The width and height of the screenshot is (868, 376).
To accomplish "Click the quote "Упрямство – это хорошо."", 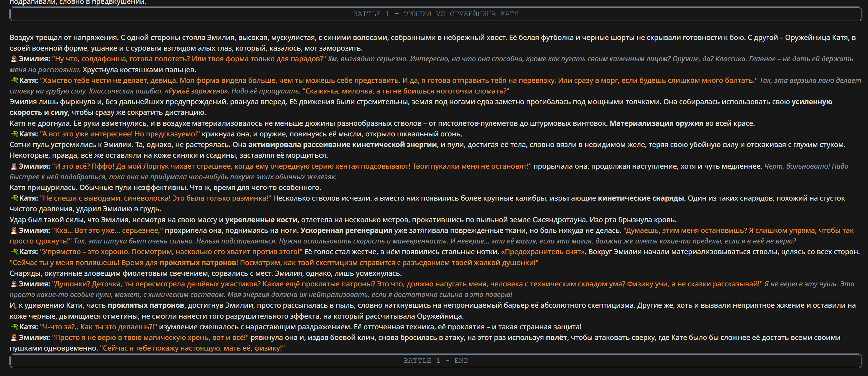I will point(85,251).
